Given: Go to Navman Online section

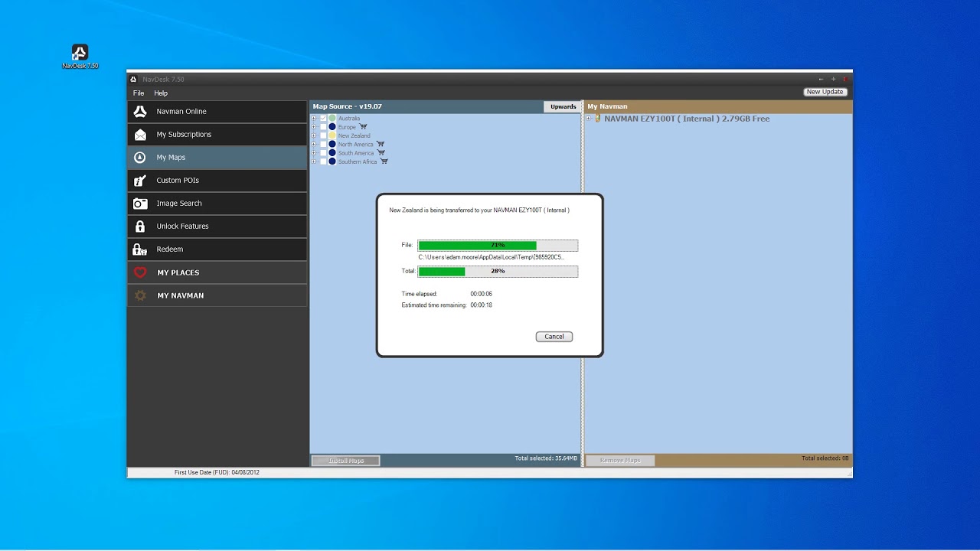Looking at the screenshot, I should 217,112.
